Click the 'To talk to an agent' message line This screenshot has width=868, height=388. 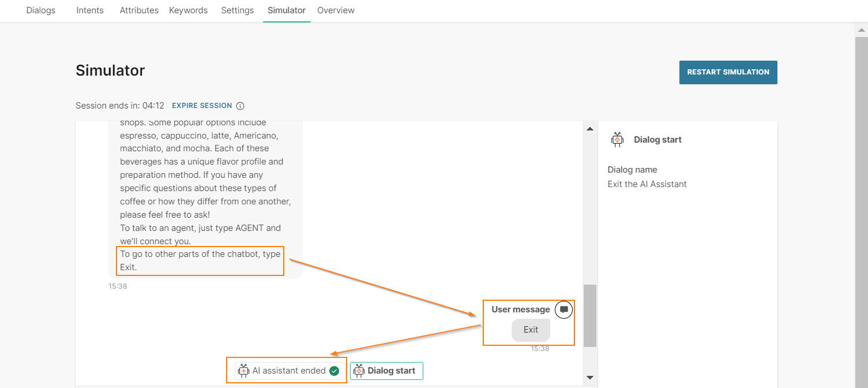click(201, 234)
